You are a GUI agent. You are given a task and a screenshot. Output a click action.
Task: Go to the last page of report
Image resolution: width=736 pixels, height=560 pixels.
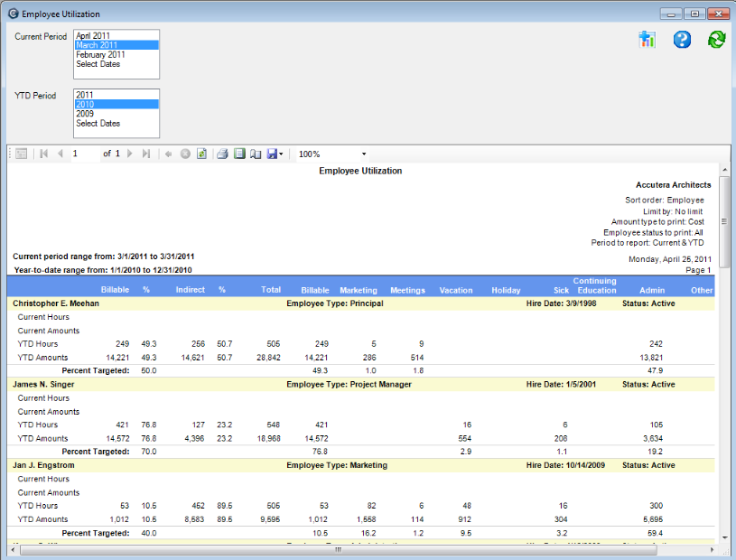[146, 154]
